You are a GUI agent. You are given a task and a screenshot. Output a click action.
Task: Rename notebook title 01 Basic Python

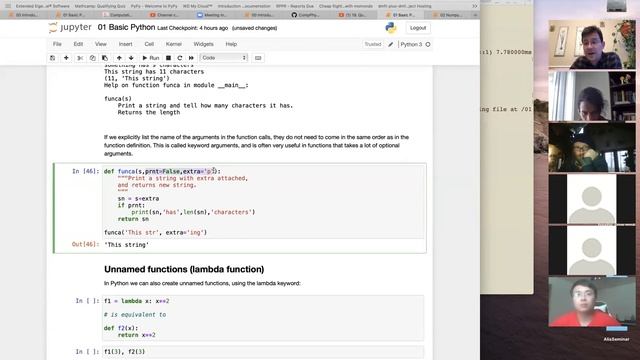(126, 27)
